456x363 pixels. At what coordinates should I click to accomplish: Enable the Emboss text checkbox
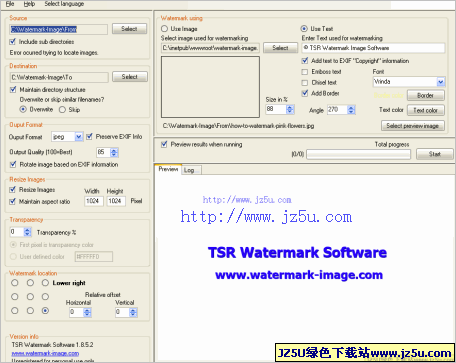(x=305, y=72)
